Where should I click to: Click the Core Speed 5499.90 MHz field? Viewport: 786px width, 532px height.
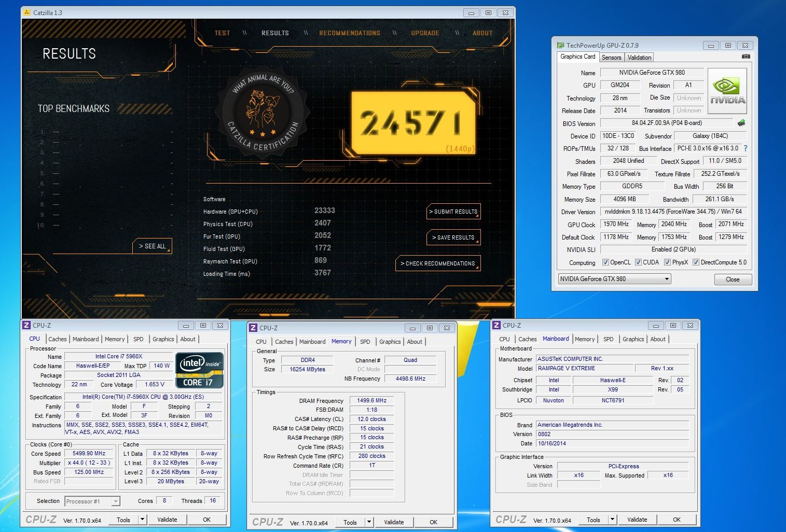(89, 453)
